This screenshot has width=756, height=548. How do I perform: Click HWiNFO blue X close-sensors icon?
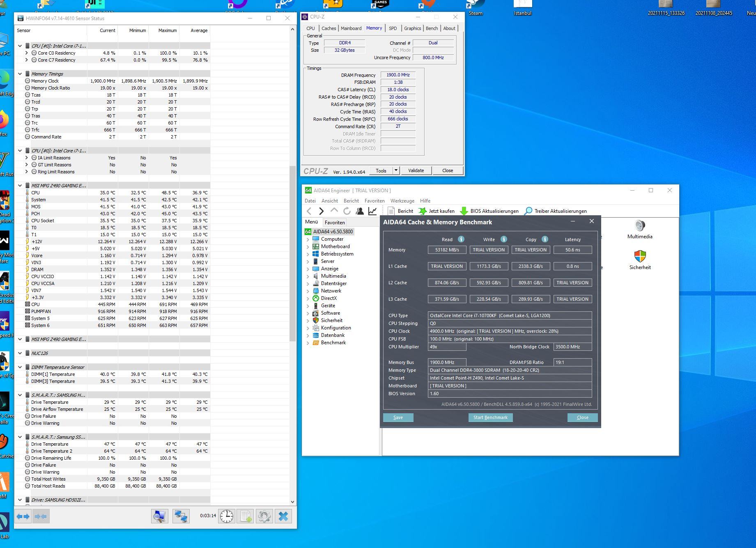tap(283, 516)
